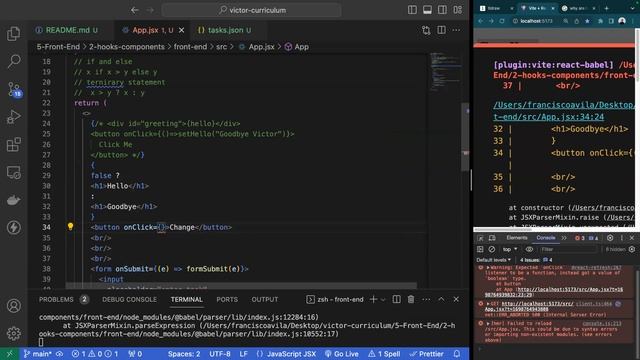Open Source Control view with badge
The image size is (640, 360).
pos(14,89)
